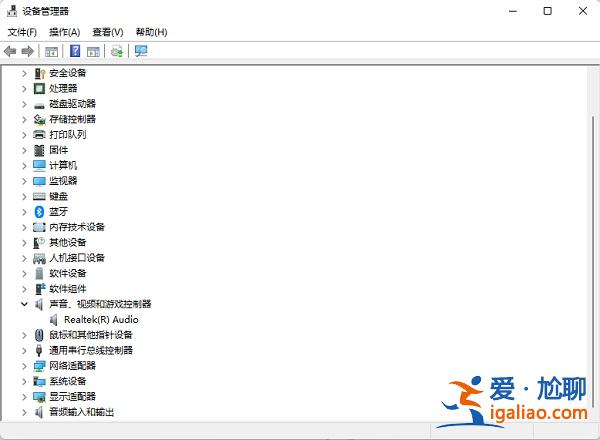Click the 系统设备 icon
Image resolution: width=600 pixels, height=440 pixels.
click(x=39, y=381)
